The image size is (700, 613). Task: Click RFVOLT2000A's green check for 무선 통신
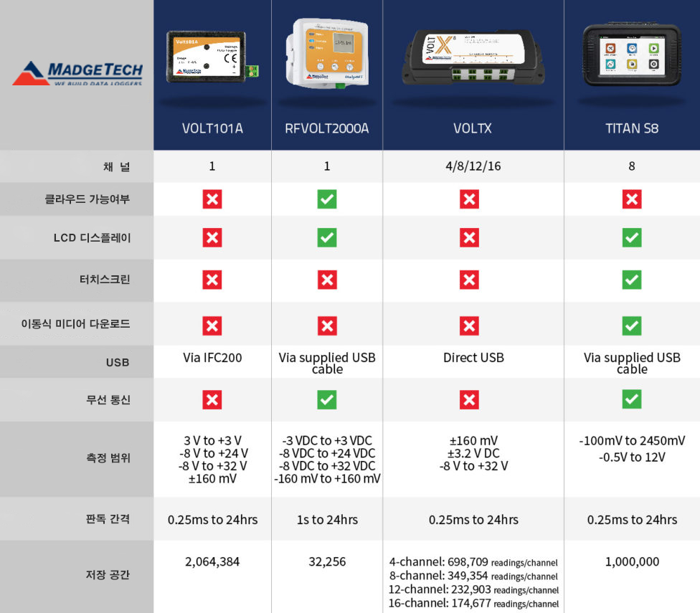click(327, 400)
